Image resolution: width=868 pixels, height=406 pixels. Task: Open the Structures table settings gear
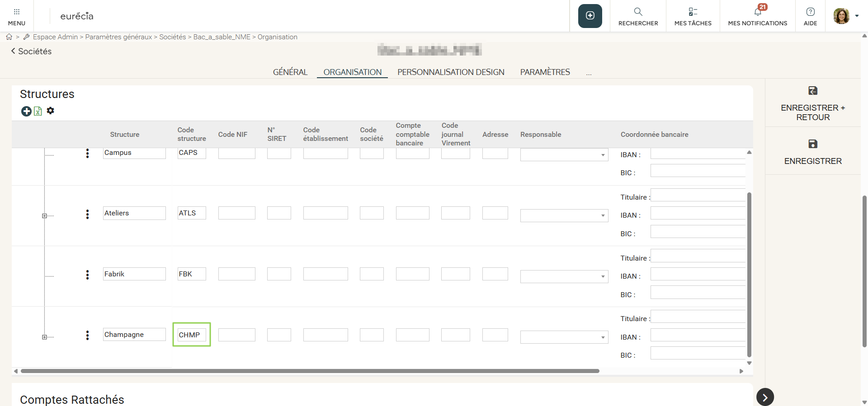point(51,111)
